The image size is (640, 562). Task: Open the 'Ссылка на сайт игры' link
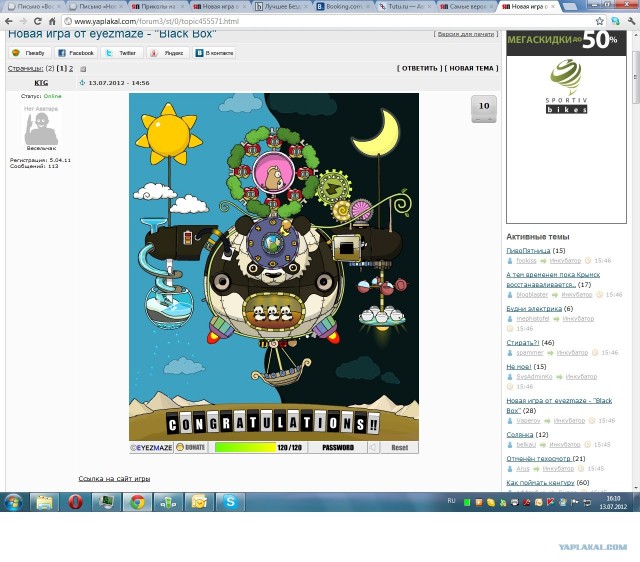pyautogui.click(x=114, y=479)
